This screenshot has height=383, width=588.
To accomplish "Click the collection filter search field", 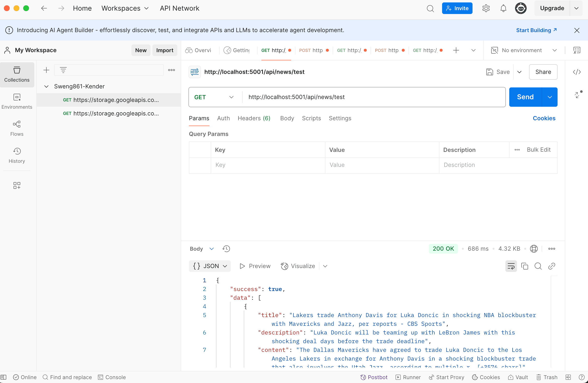I will click(x=109, y=70).
